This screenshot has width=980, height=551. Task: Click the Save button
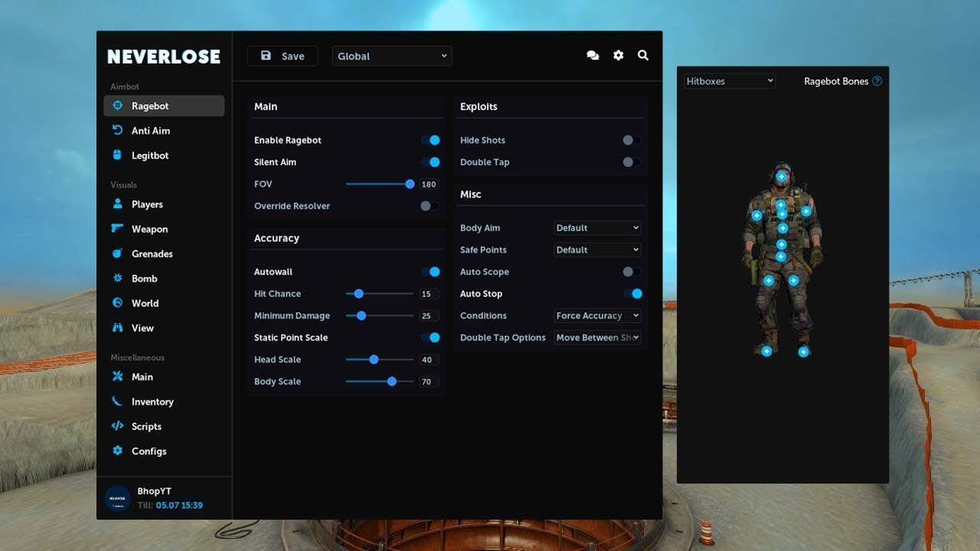click(x=283, y=56)
